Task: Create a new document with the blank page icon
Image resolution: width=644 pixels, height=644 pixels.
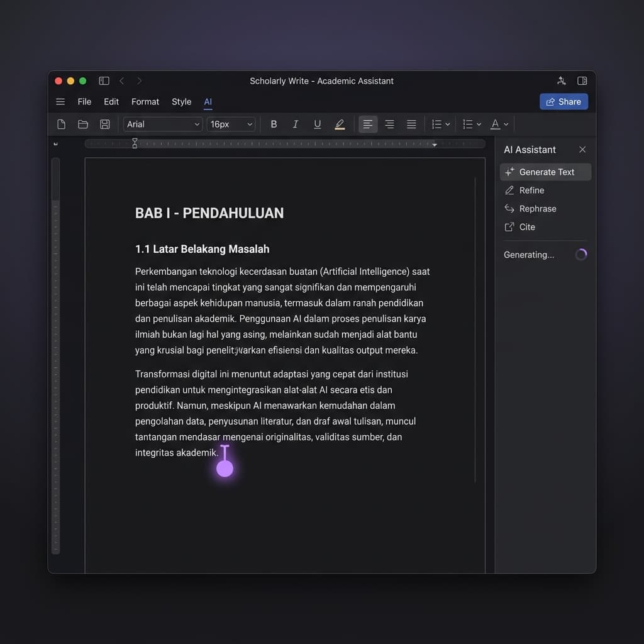Action: click(x=61, y=125)
